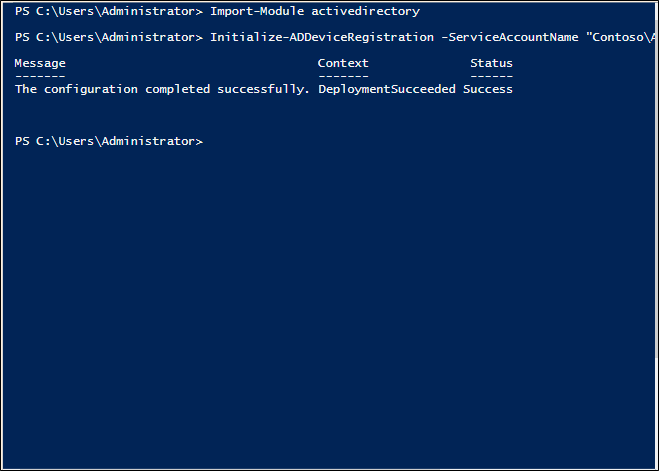The width and height of the screenshot is (659, 471).
Task: Place cursor at the last empty prompt
Action: click(208, 141)
